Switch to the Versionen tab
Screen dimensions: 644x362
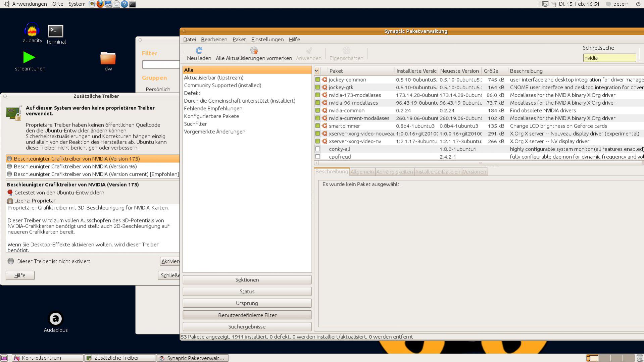[x=475, y=172]
